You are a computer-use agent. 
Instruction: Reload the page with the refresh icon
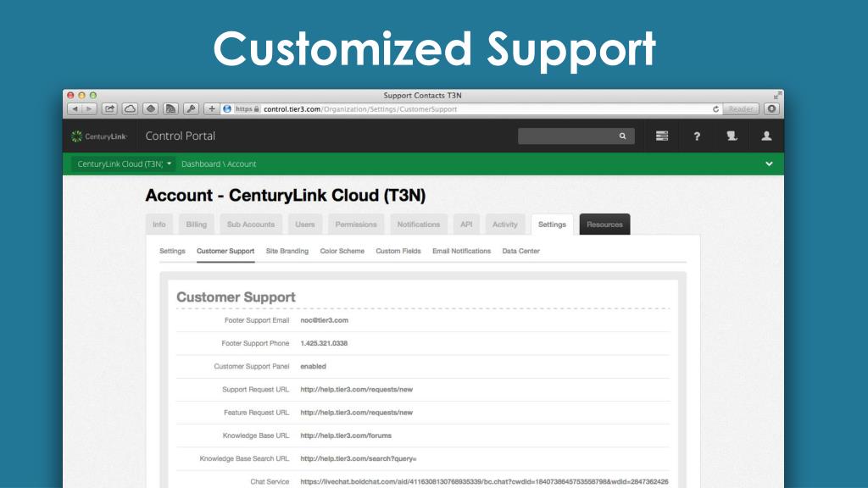[715, 109]
